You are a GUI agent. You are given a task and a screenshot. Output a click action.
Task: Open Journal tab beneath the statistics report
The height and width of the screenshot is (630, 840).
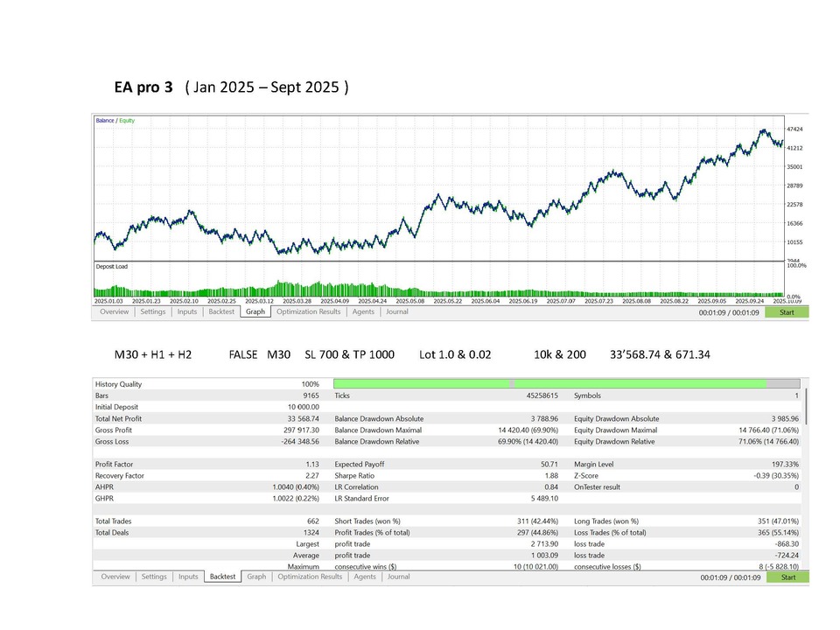coord(398,577)
